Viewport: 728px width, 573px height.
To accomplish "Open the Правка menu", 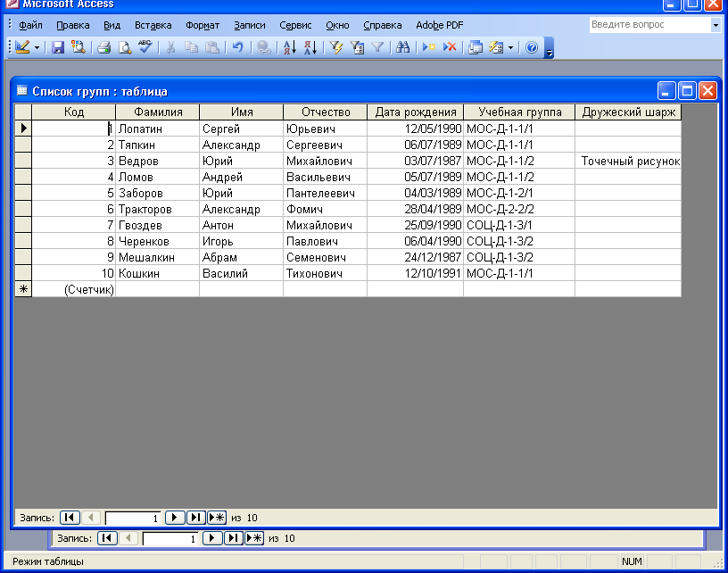I will [73, 25].
